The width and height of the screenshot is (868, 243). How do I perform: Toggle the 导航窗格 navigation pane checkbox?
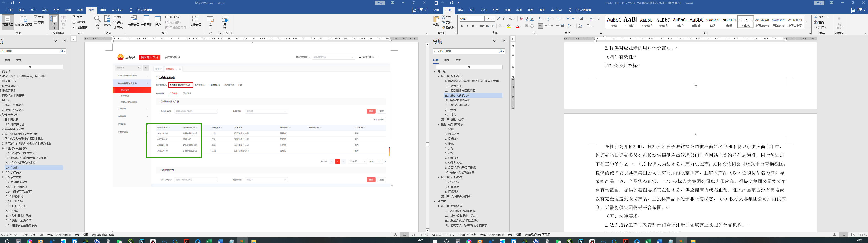click(x=74, y=27)
